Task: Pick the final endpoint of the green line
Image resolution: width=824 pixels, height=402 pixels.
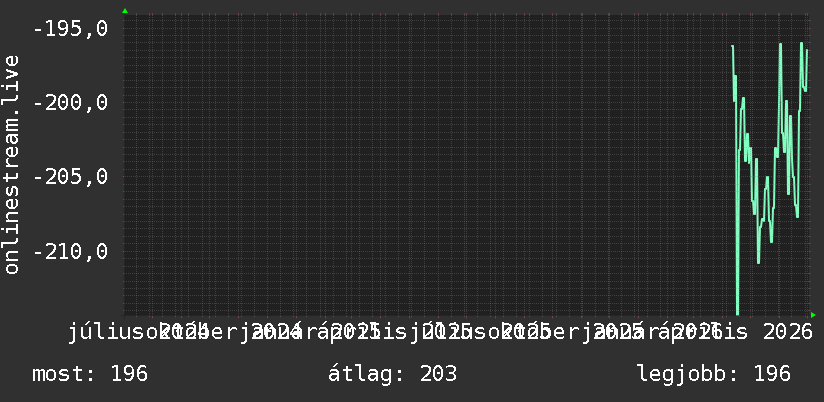Action: (x=807, y=50)
